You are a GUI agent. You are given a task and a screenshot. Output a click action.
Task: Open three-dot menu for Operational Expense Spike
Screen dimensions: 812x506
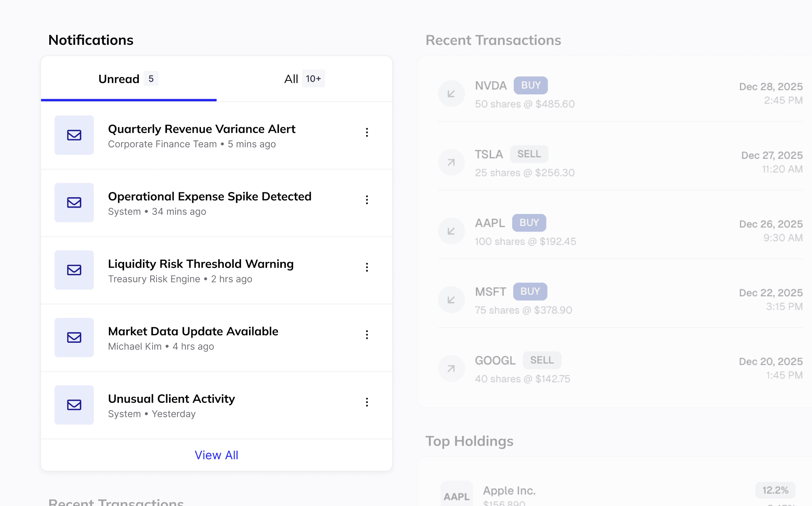pos(367,200)
